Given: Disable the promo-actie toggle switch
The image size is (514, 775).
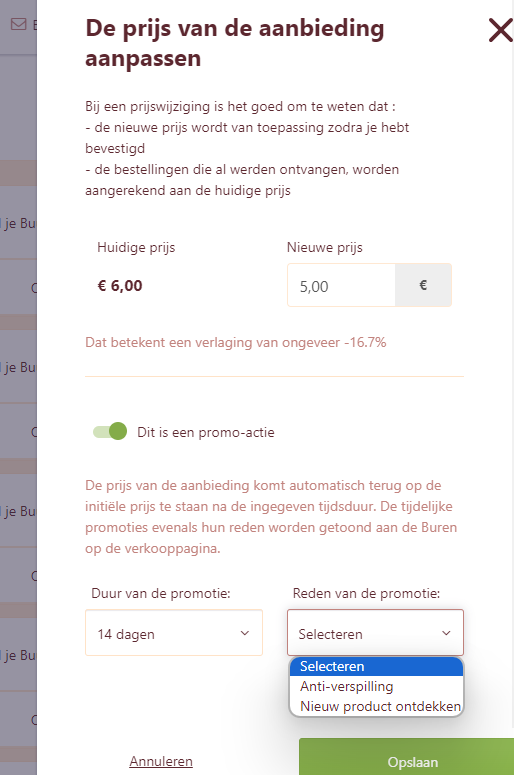Looking at the screenshot, I should 110,431.
